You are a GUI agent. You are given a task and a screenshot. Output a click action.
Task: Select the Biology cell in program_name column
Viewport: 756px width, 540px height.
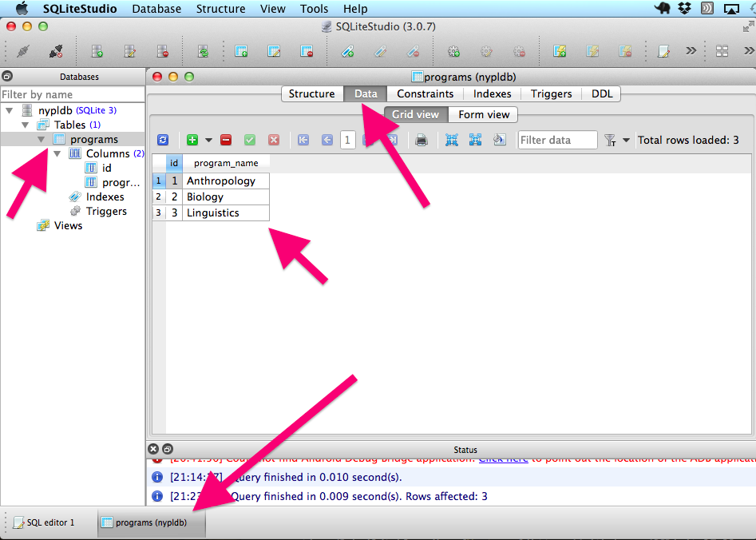pos(226,197)
